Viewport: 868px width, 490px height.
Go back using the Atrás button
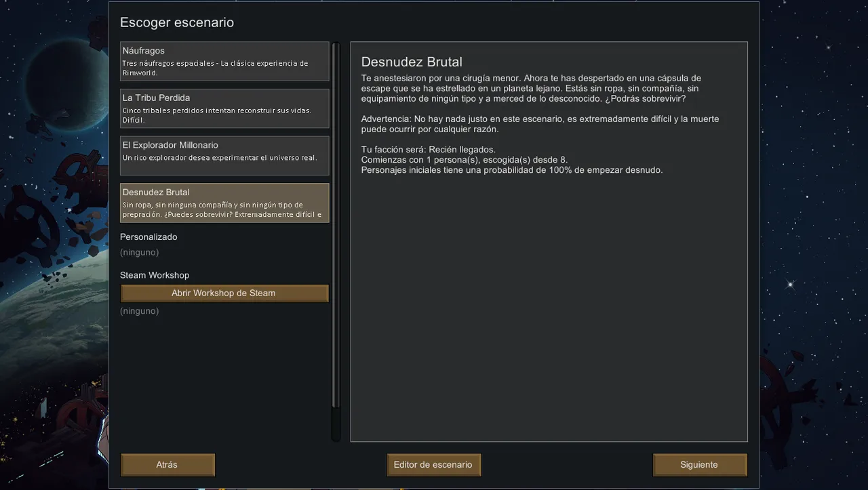click(167, 465)
